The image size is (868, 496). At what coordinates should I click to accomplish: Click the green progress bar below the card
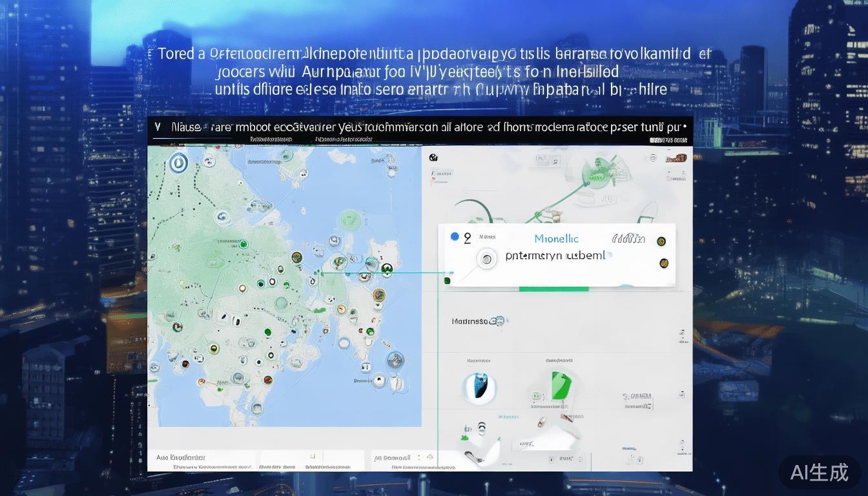(552, 288)
